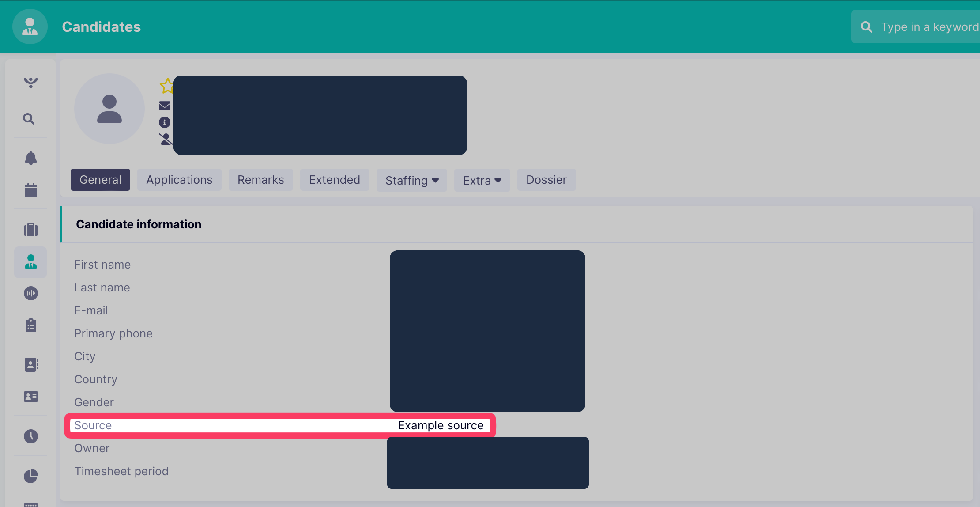980x507 pixels.
Task: Toggle the yellow favorite star
Action: (x=166, y=86)
